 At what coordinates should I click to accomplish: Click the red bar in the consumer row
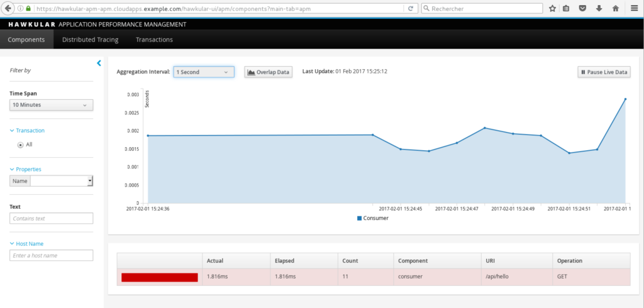pyautogui.click(x=160, y=277)
